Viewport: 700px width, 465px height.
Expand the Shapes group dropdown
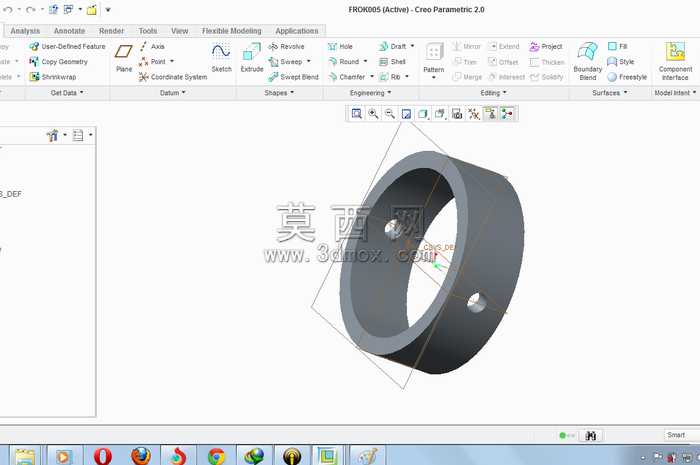279,93
